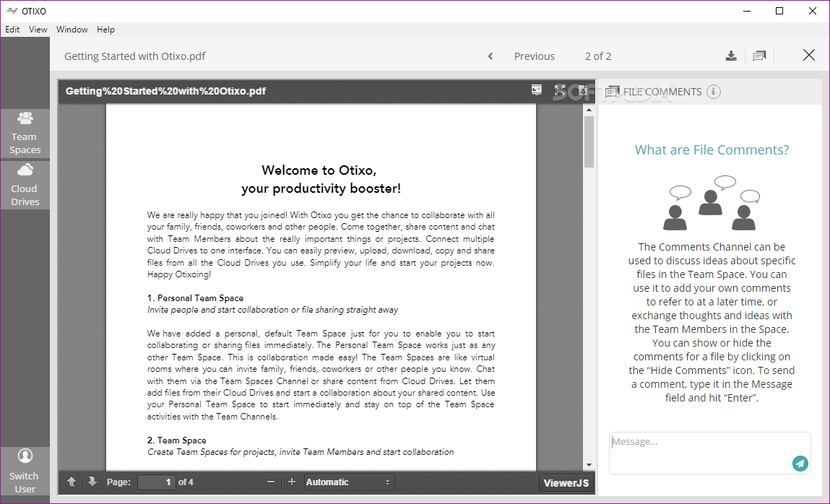The height and width of the screenshot is (504, 830).
Task: Zoom in with the plus button
Action: pos(292,482)
